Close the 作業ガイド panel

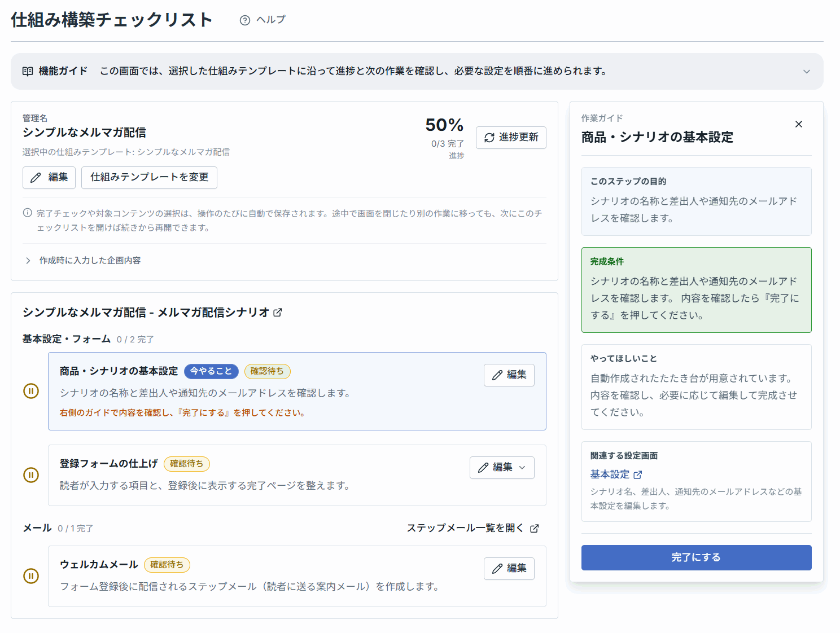click(x=799, y=124)
